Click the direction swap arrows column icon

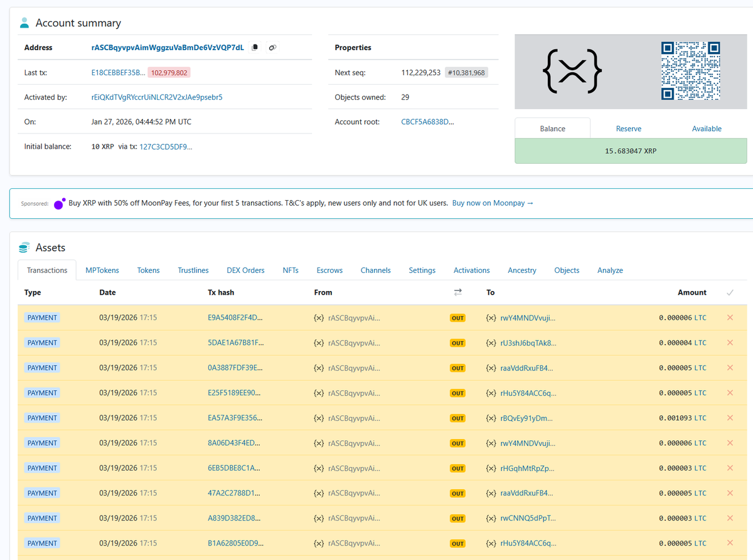click(x=458, y=292)
